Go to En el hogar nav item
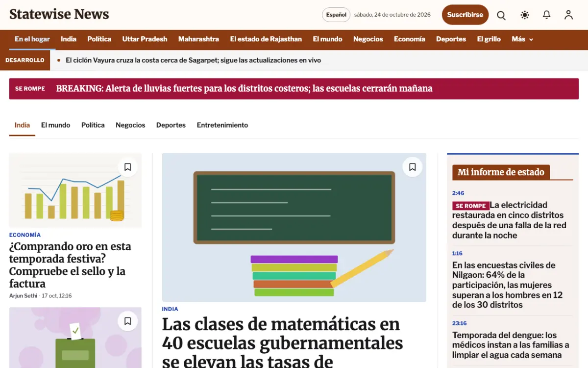 tap(32, 39)
